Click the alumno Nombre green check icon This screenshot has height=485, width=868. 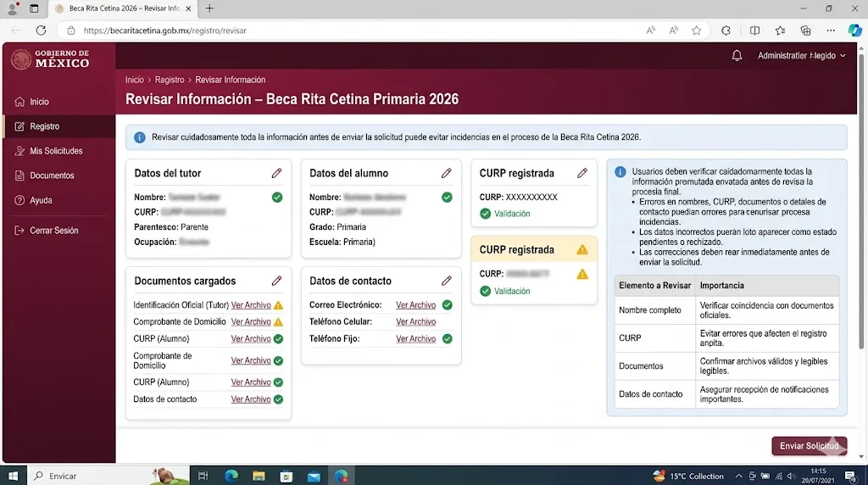[x=447, y=197]
